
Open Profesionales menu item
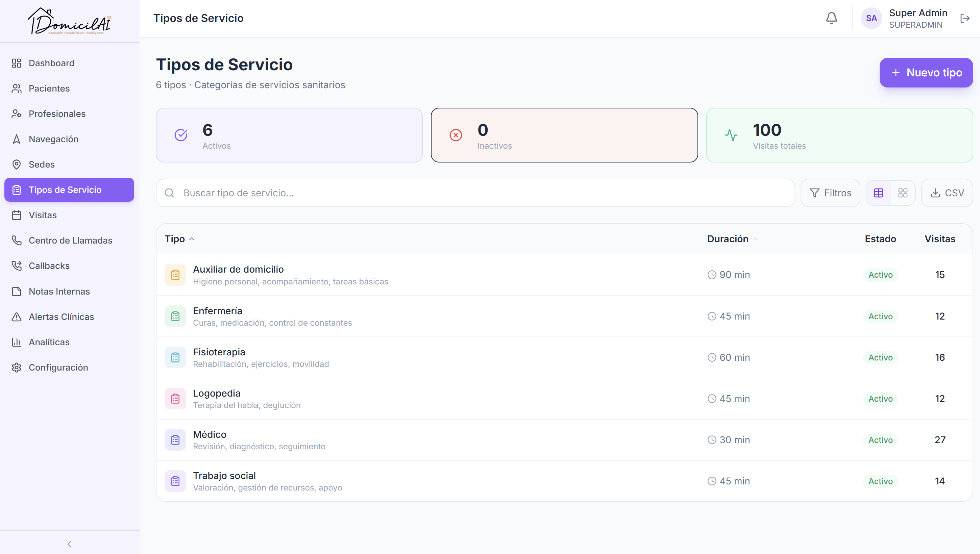coord(69,114)
